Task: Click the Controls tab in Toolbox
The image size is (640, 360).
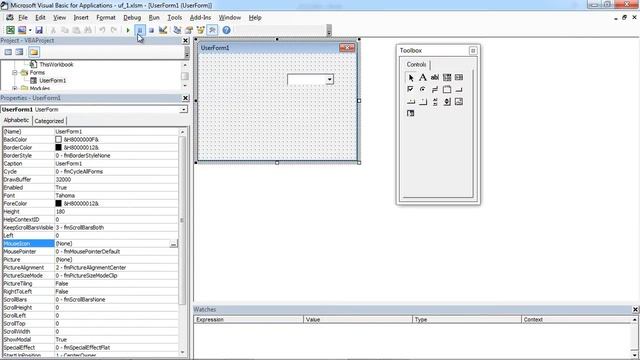Action: (x=416, y=64)
